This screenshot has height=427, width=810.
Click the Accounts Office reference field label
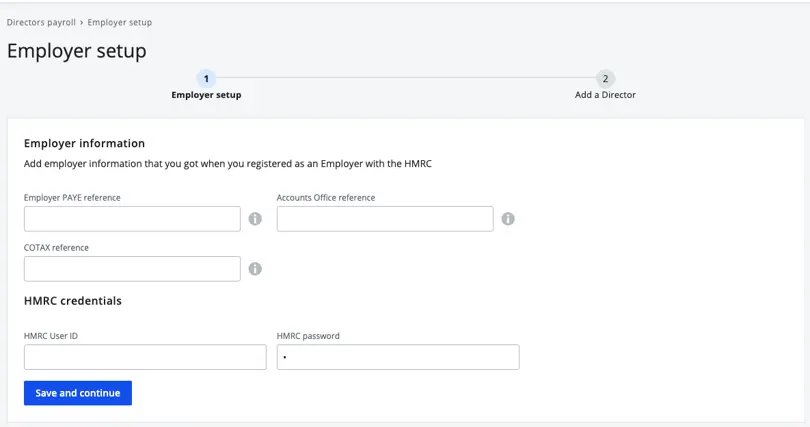pyautogui.click(x=326, y=198)
